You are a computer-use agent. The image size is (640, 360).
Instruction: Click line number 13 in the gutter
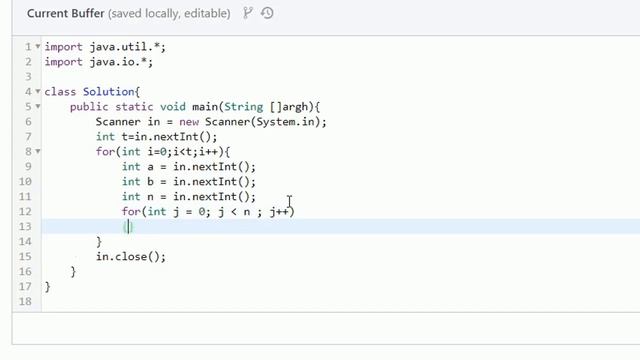click(25, 227)
